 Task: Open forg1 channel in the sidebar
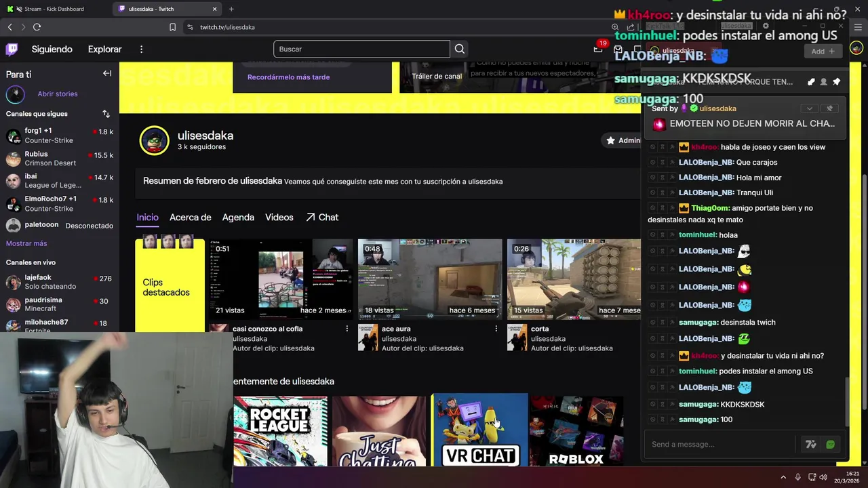click(x=60, y=136)
